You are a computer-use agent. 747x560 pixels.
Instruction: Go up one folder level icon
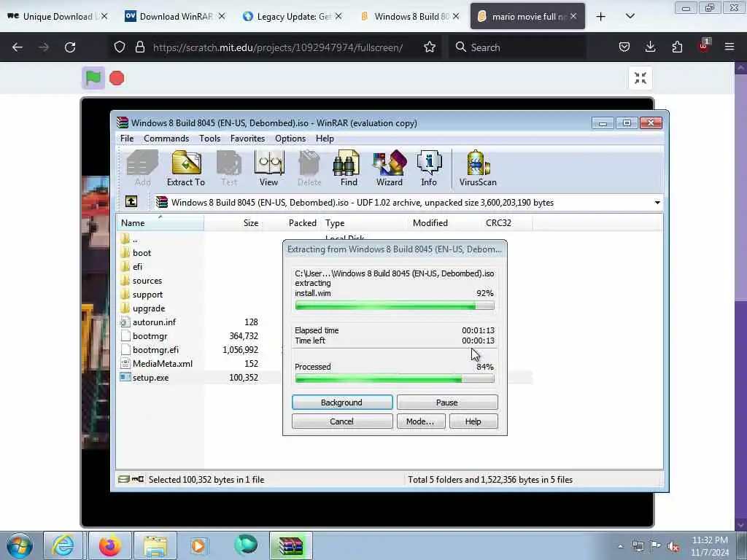(x=131, y=202)
